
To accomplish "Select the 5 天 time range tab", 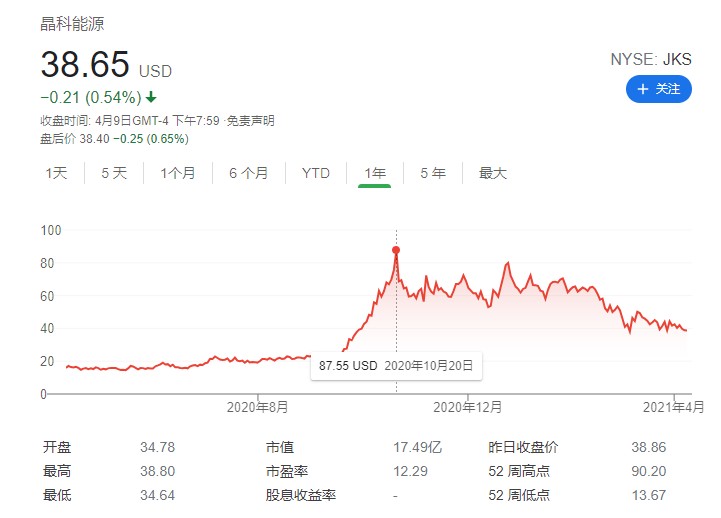I will pos(114,173).
